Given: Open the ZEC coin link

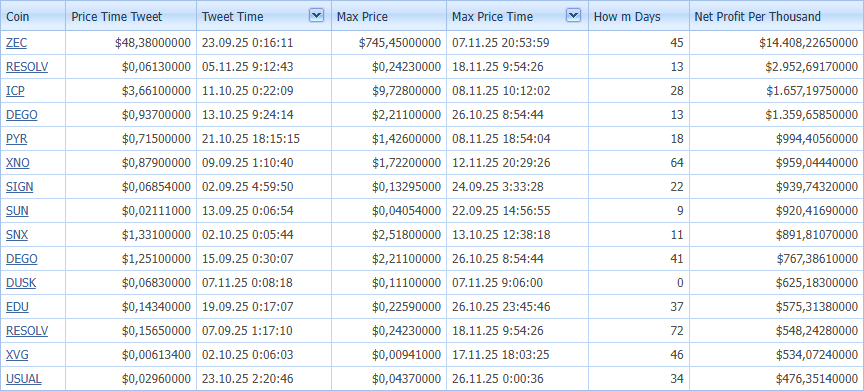Looking at the screenshot, I should tap(16, 42).
